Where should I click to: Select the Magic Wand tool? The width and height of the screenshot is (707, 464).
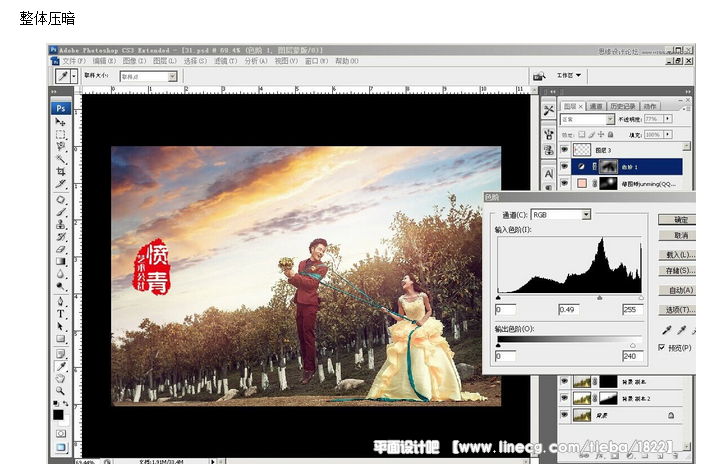click(60, 159)
